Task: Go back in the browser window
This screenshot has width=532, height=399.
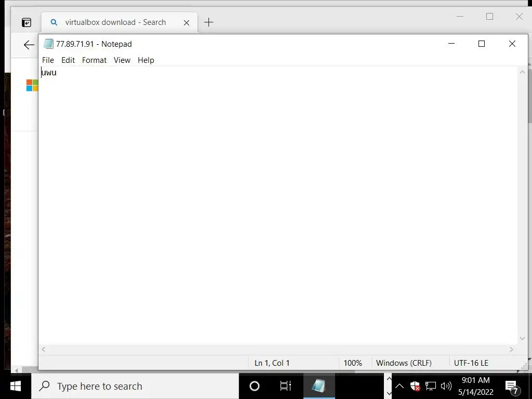Action: (29, 45)
